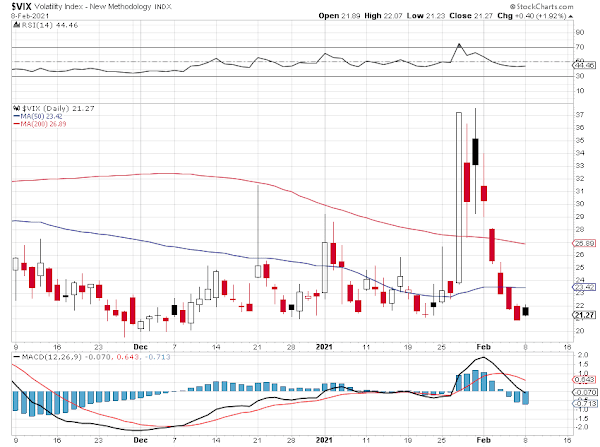Click the High 22.07 value in header
Viewport: 600px width, 447px height.
383,16
